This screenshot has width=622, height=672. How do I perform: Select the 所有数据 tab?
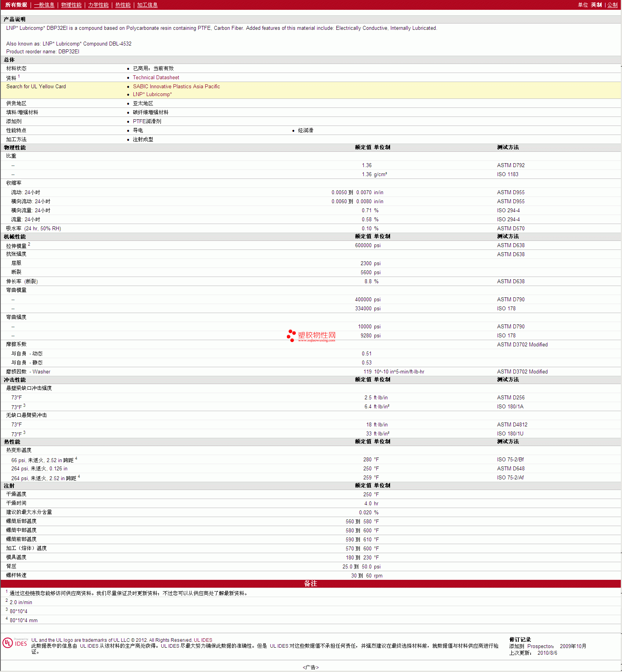[x=16, y=5]
